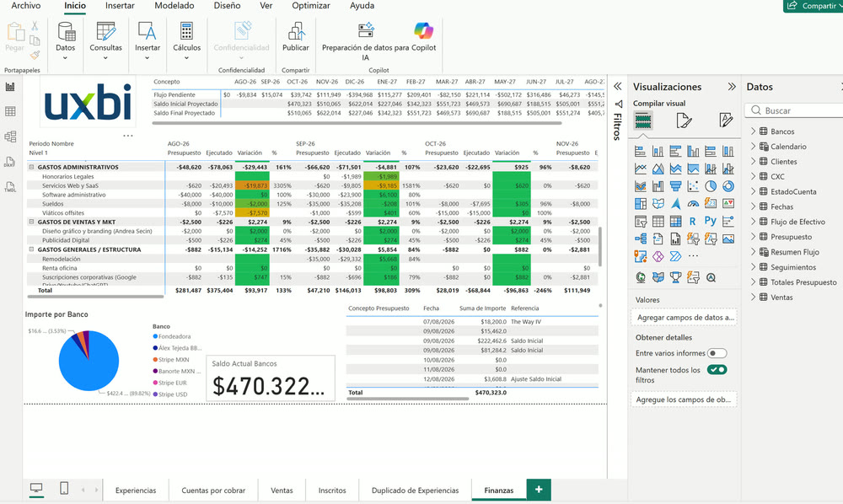
Task: Click the Publicar ribbon button
Action: coord(296,37)
